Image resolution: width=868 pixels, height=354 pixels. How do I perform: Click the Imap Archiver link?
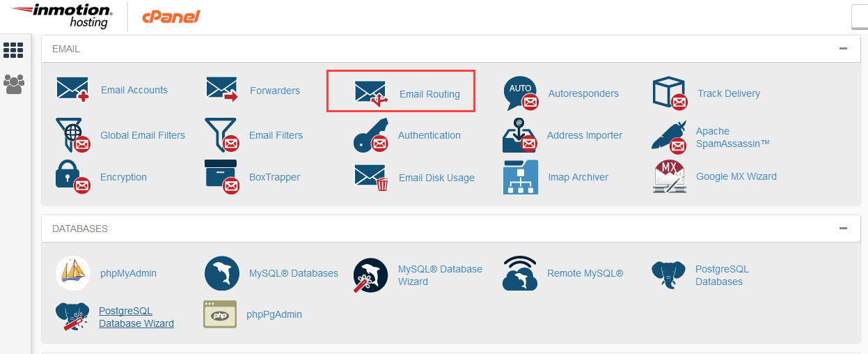tap(578, 177)
